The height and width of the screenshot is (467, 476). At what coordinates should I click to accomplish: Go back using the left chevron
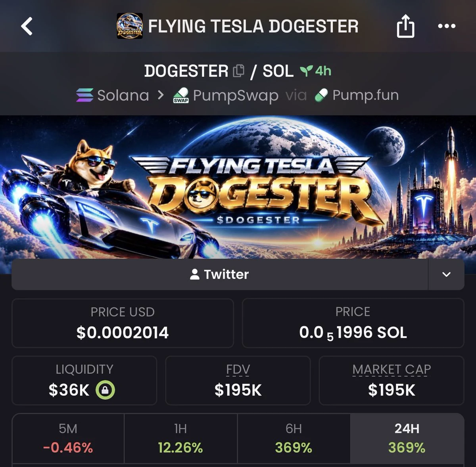(27, 26)
